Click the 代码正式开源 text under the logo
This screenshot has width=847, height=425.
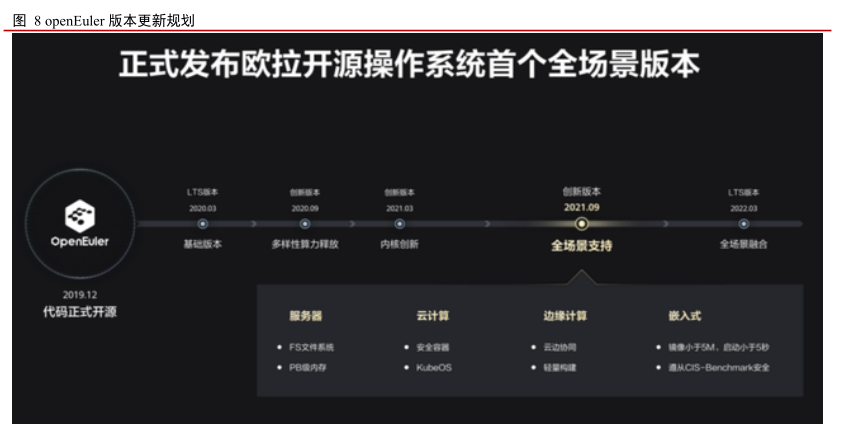[x=78, y=312]
